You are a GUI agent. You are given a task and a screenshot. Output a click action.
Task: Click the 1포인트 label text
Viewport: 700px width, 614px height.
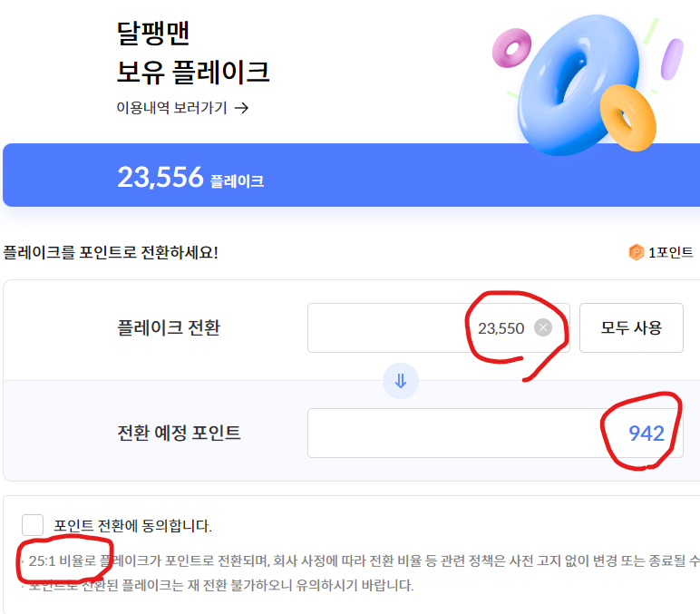pyautogui.click(x=671, y=252)
